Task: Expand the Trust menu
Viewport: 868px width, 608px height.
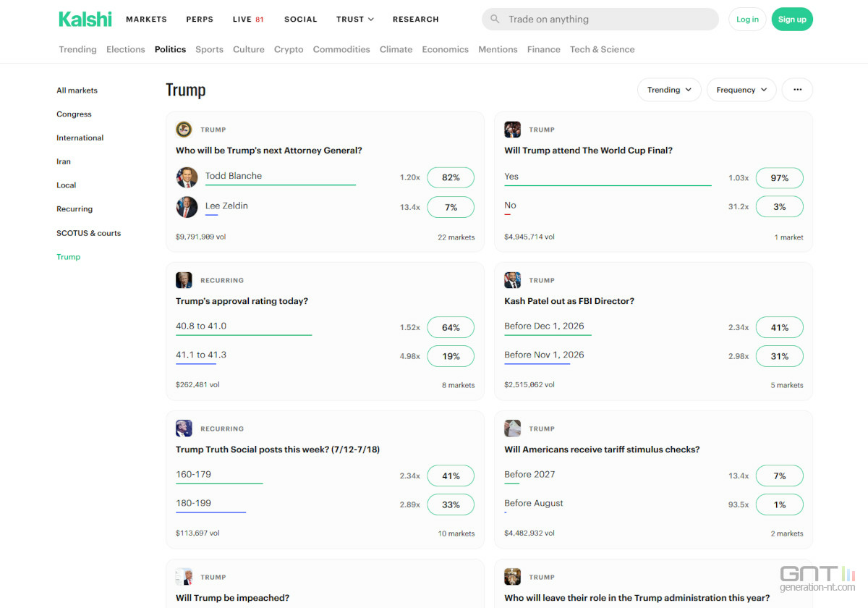Action: pos(355,20)
